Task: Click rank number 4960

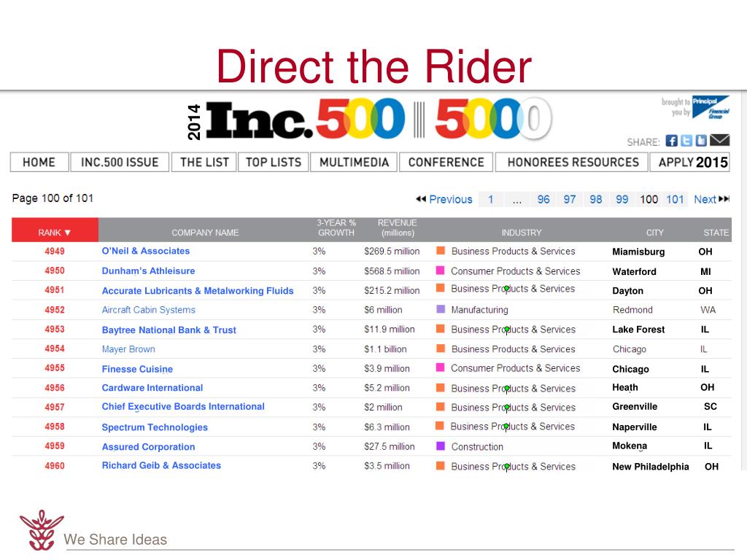Action: click(x=55, y=466)
